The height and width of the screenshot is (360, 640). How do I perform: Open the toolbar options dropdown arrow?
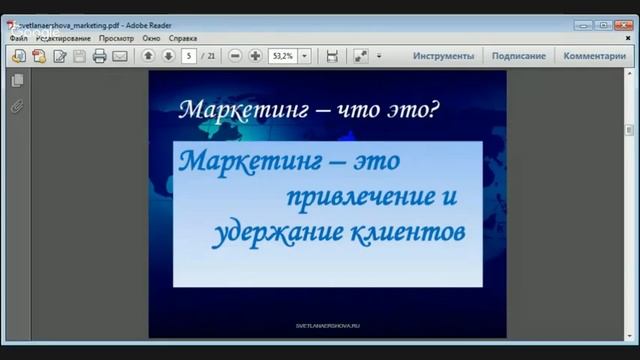(379, 56)
